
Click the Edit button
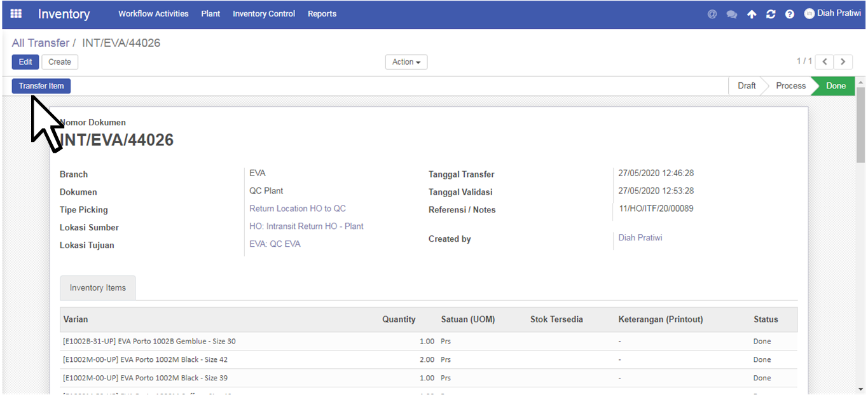(x=25, y=62)
